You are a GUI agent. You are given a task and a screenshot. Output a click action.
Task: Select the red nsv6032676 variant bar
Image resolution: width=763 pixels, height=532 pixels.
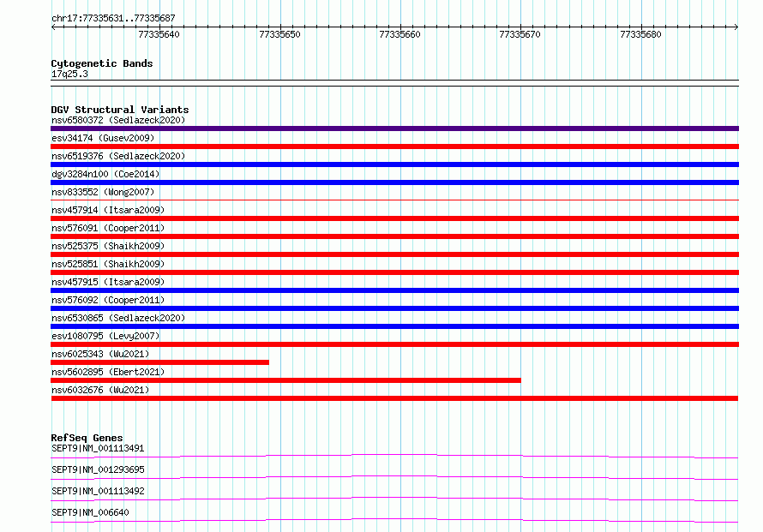pos(394,398)
